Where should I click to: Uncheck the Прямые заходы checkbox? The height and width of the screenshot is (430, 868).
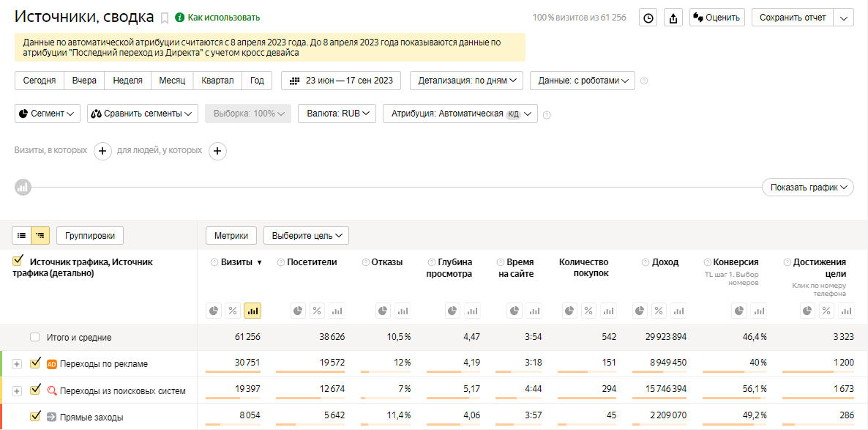pyautogui.click(x=35, y=415)
